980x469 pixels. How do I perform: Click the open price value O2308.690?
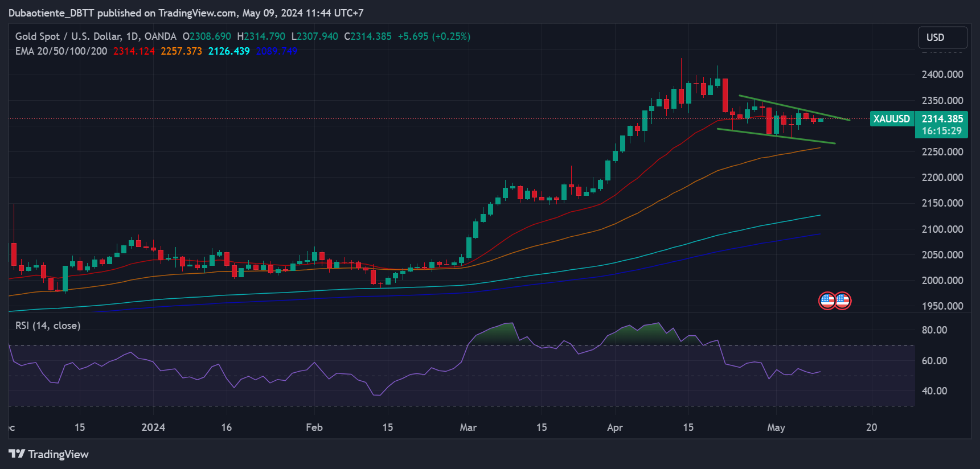207,36
